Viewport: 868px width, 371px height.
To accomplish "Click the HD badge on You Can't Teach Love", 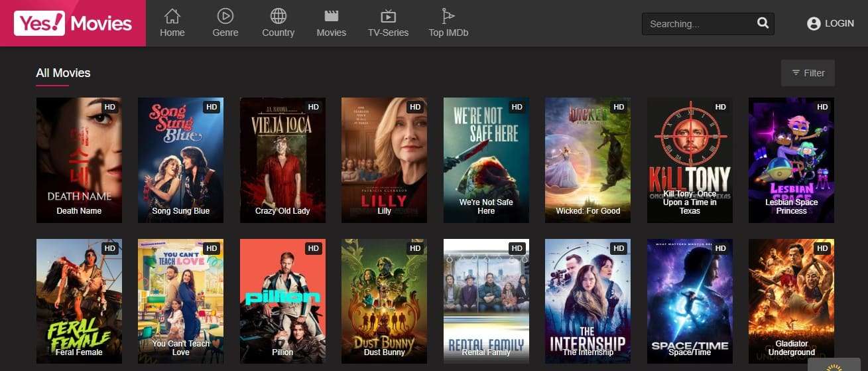I will click(212, 248).
